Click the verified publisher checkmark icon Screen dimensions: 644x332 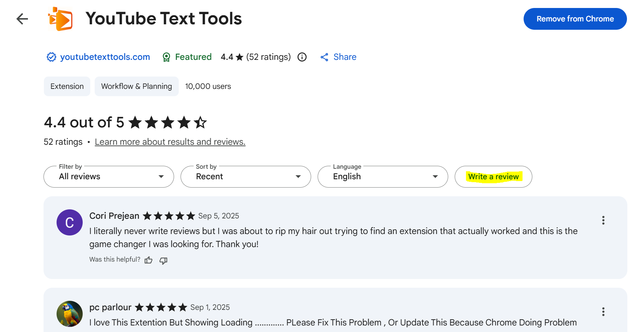(x=51, y=57)
